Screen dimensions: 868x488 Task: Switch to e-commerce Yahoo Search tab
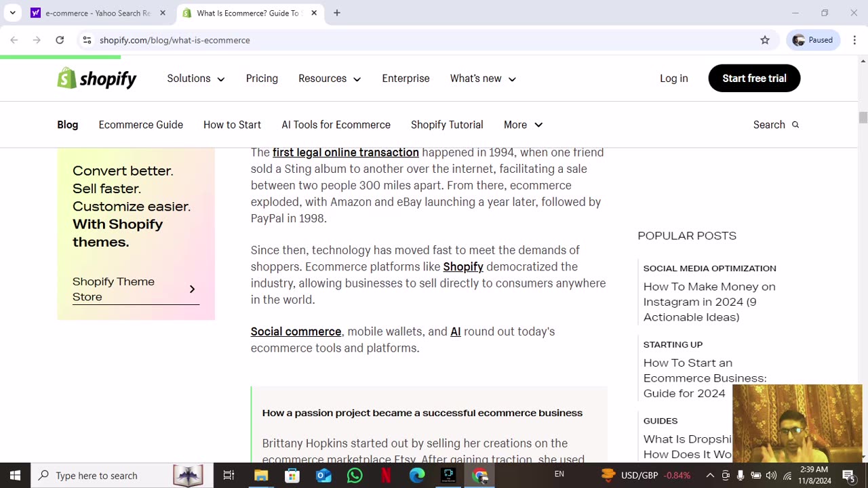[98, 13]
